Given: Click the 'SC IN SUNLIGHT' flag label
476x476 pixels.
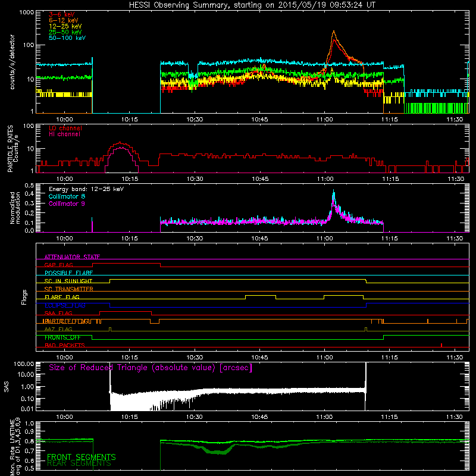Looking at the screenshot, I should 68,281.
